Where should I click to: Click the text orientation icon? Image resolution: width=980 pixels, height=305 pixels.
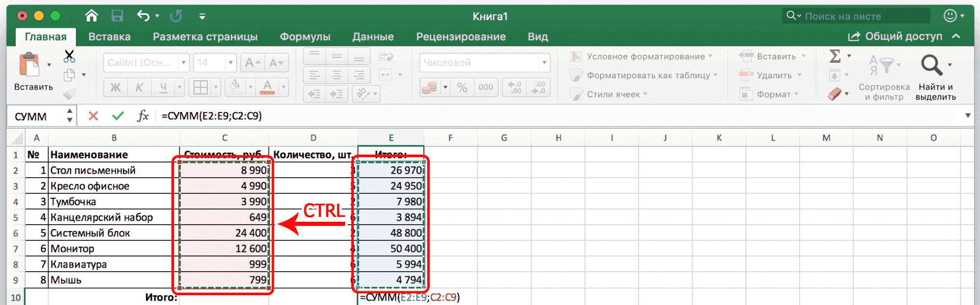(363, 94)
